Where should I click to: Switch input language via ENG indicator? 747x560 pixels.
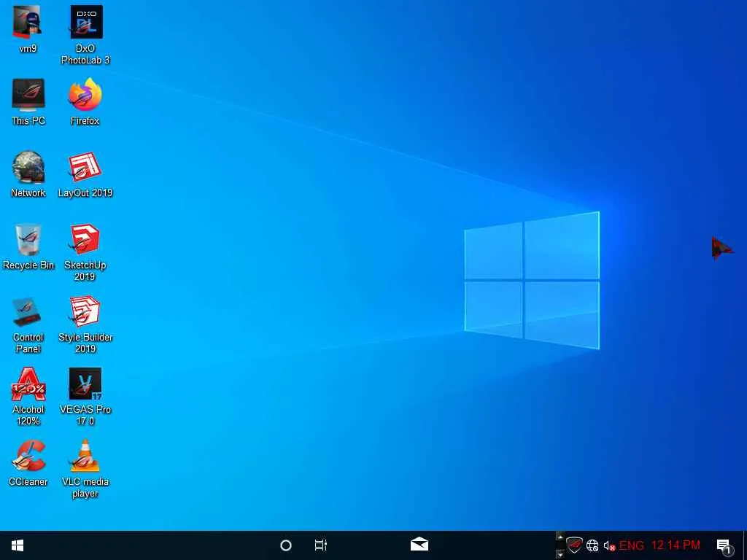click(632, 545)
